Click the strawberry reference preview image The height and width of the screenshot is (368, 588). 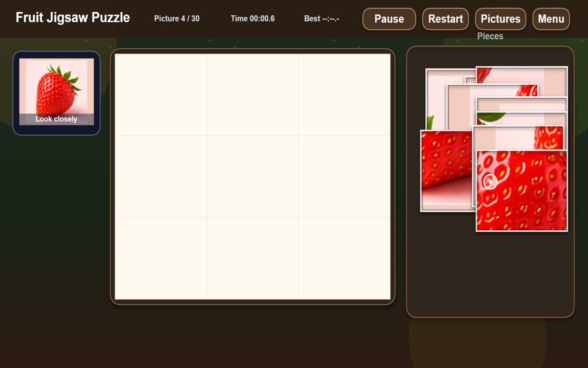pyautogui.click(x=56, y=92)
